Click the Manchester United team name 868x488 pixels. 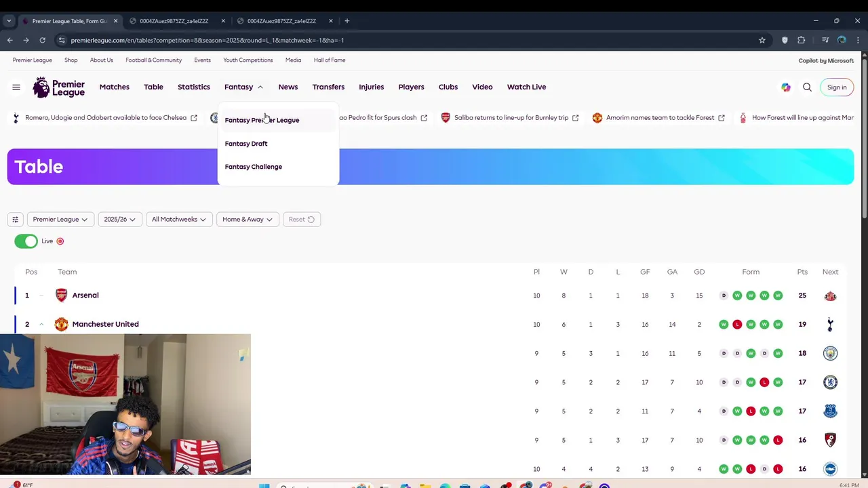[x=105, y=324]
